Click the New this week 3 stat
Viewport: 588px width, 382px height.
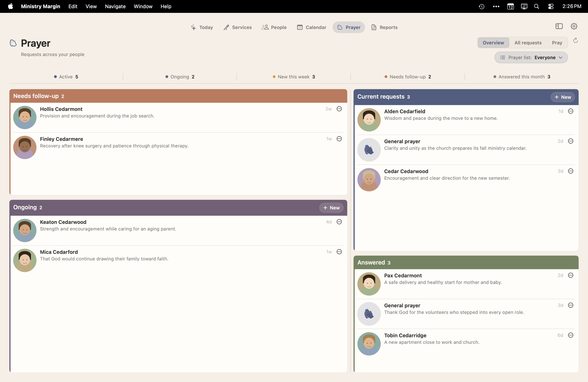(x=294, y=77)
